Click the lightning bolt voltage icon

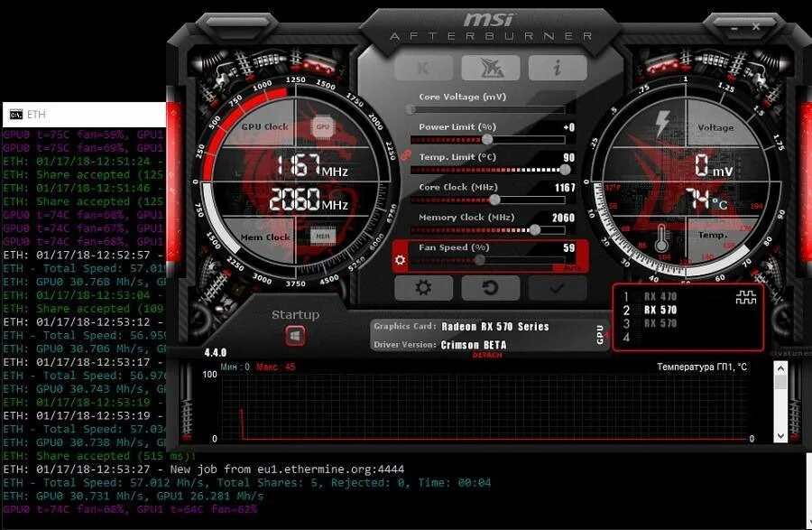662,124
